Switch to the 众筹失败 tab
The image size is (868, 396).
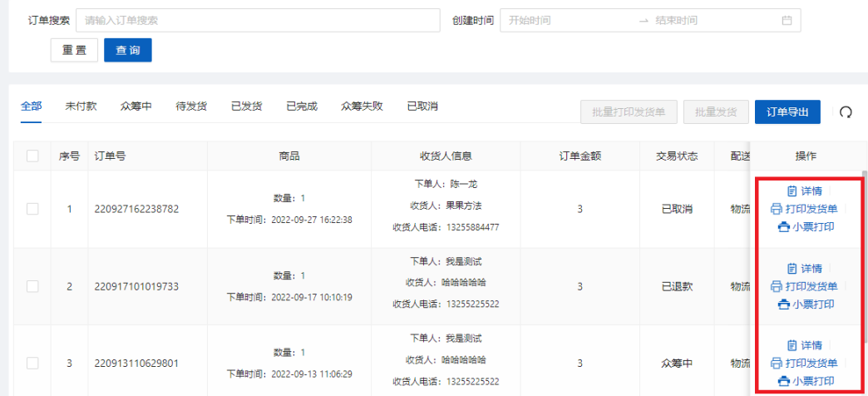coord(362,106)
